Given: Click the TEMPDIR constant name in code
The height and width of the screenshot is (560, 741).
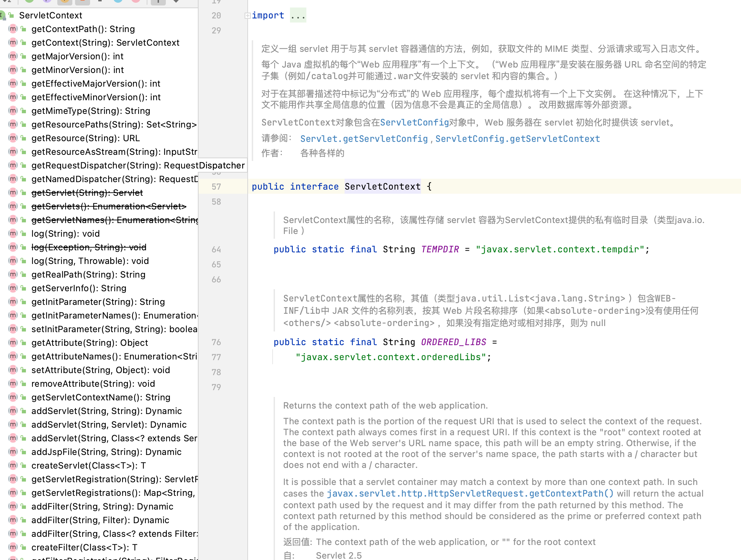Looking at the screenshot, I should click(440, 249).
